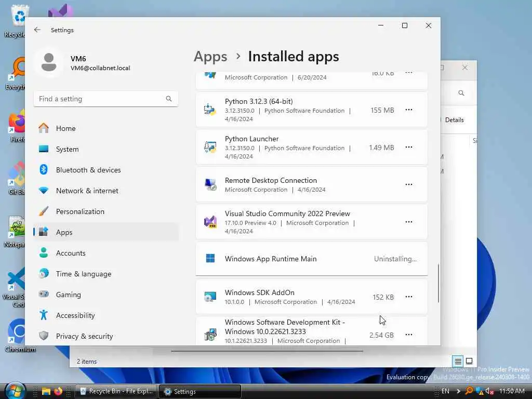
Task: Open Time & language settings
Action: click(106, 274)
